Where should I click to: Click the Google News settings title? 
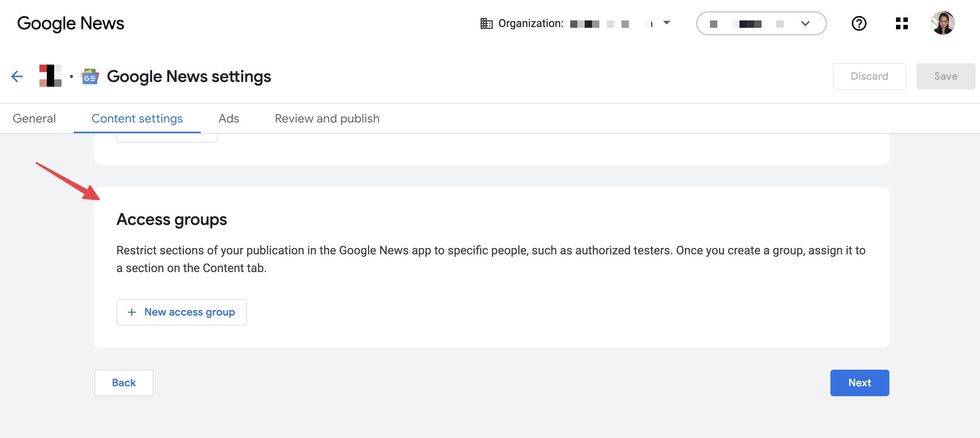(189, 76)
